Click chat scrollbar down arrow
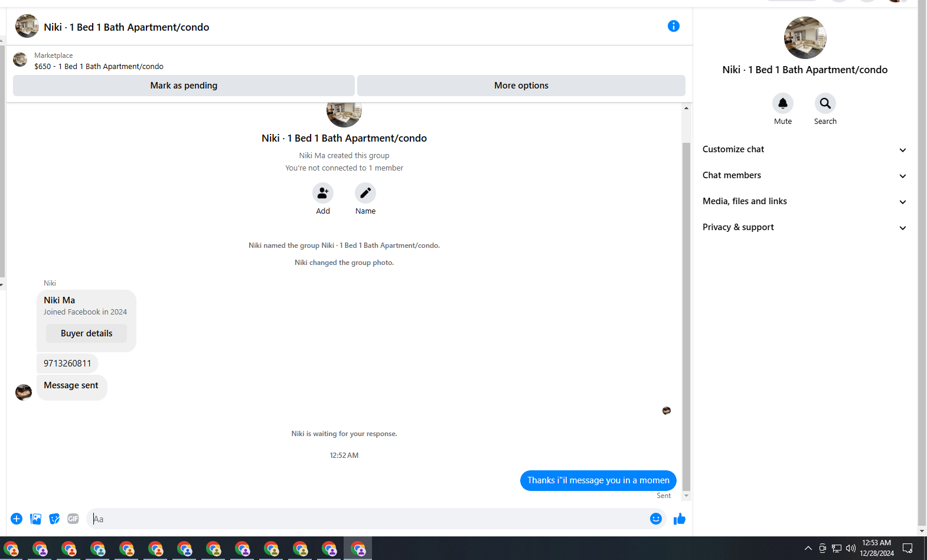The image size is (927, 560). pyautogui.click(x=686, y=496)
